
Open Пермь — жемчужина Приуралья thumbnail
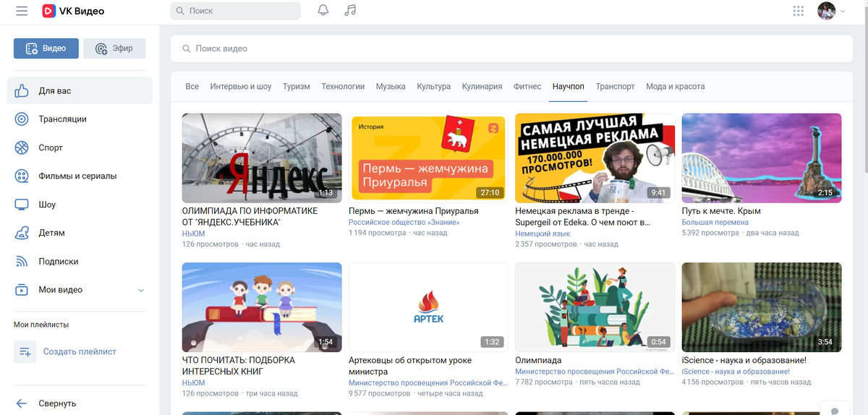[x=428, y=158]
